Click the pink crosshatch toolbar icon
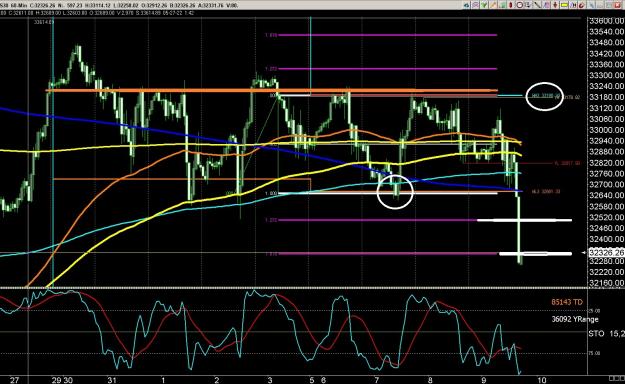This screenshot has width=625, height=384. pyautogui.click(x=476, y=5)
